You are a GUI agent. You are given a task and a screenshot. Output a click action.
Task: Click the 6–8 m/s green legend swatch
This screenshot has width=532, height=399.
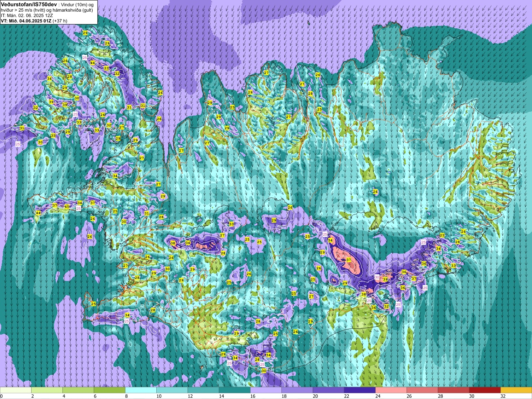[x=109, y=390]
